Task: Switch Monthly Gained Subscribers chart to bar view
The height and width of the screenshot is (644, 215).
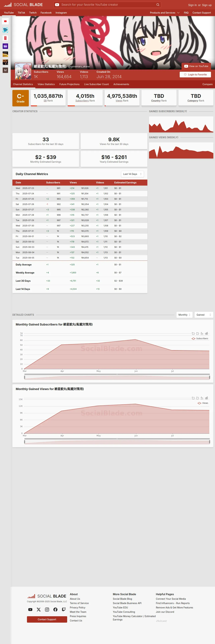Action: 206,334
